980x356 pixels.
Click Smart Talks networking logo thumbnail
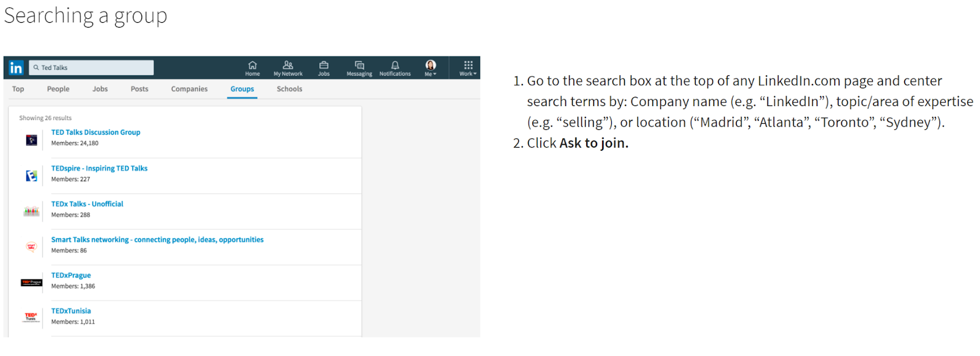click(x=31, y=247)
